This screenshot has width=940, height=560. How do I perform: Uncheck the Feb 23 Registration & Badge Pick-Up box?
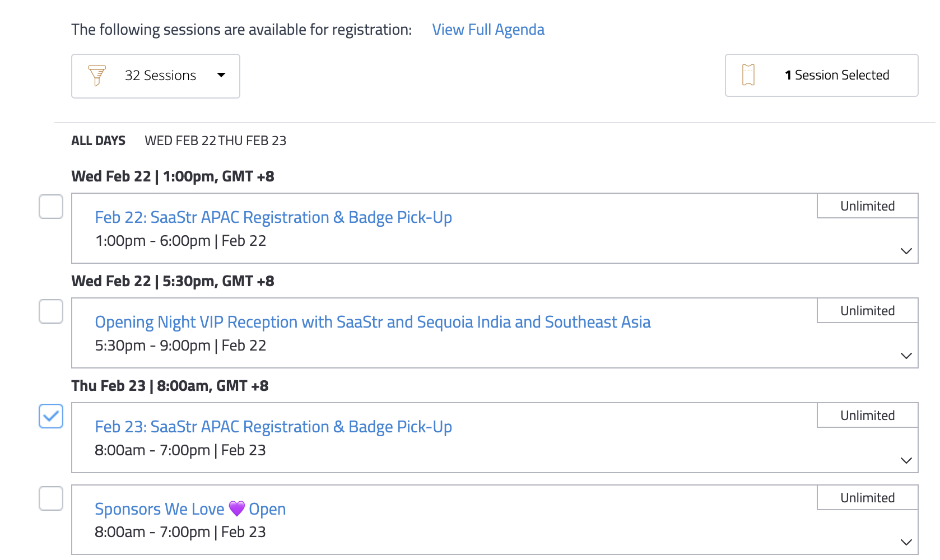coord(51,416)
